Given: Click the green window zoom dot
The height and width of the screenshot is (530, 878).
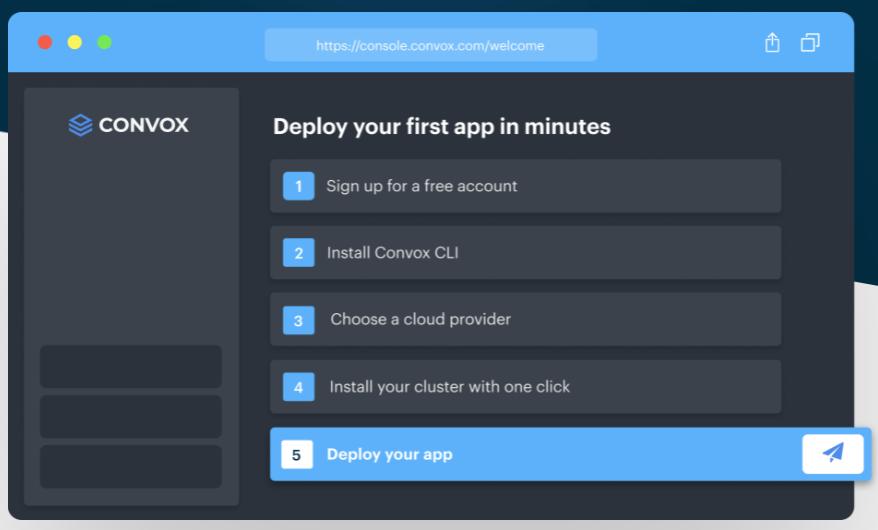Looking at the screenshot, I should 104,42.
